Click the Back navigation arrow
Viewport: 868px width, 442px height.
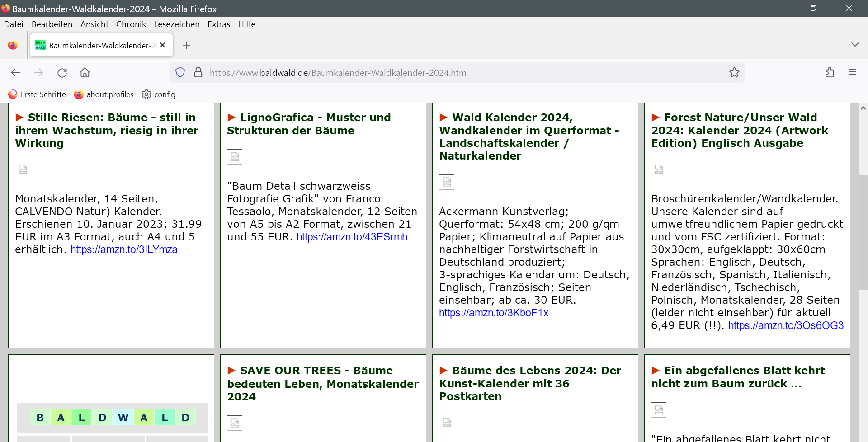(16, 73)
